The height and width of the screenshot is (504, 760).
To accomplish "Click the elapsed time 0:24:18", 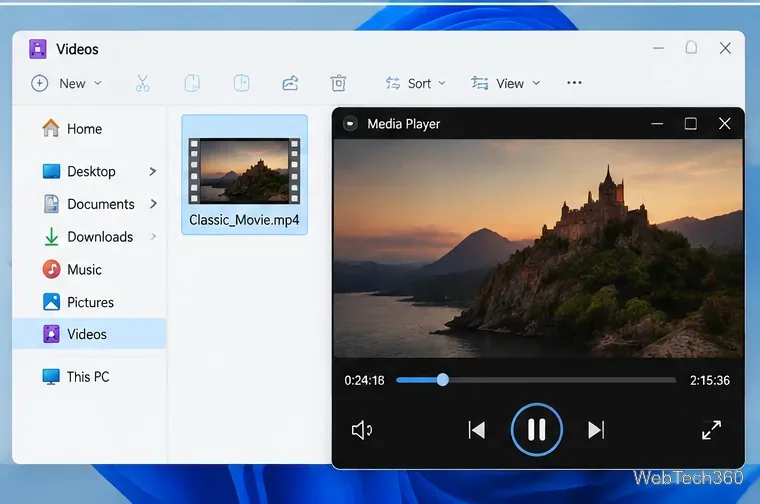I will (364, 380).
